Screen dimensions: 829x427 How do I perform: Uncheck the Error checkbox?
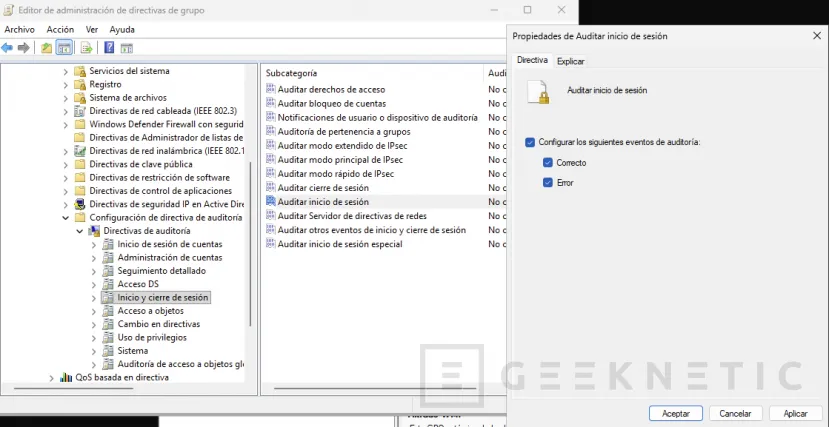click(x=548, y=183)
